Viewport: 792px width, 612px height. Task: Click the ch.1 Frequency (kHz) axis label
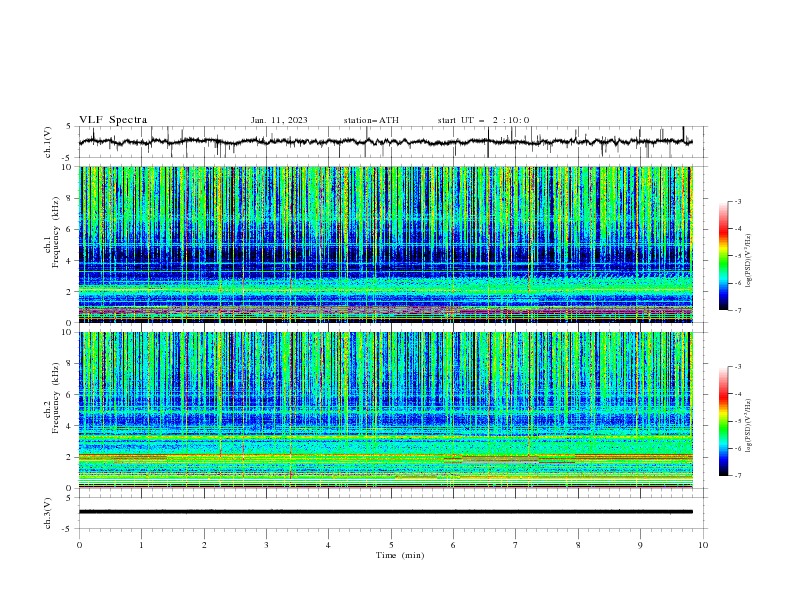(x=51, y=233)
